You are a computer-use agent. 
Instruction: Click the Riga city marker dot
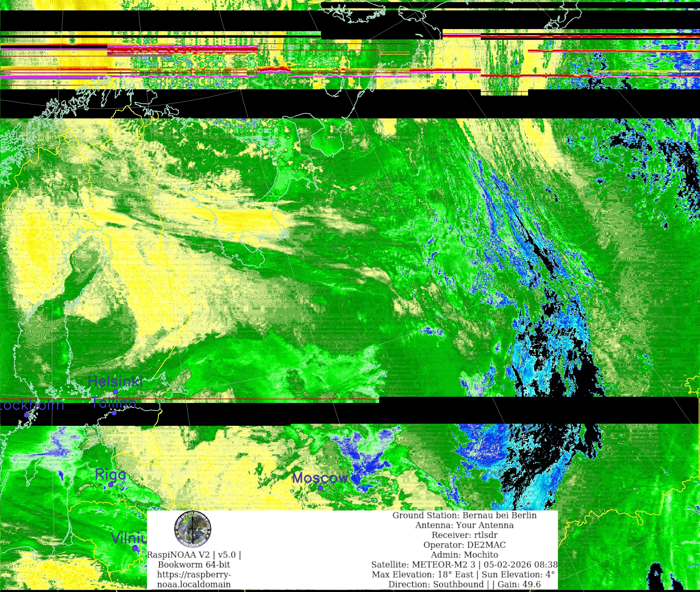(x=111, y=485)
